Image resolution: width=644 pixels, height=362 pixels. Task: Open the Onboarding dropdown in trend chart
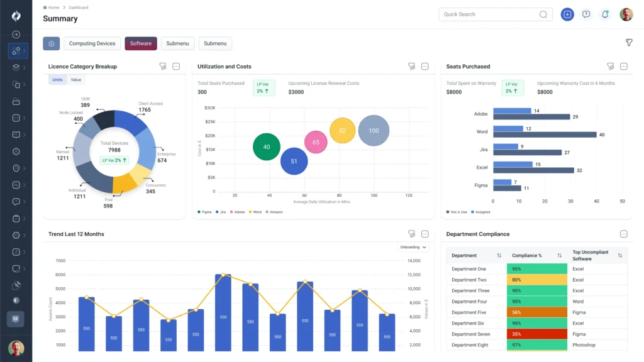click(x=413, y=248)
